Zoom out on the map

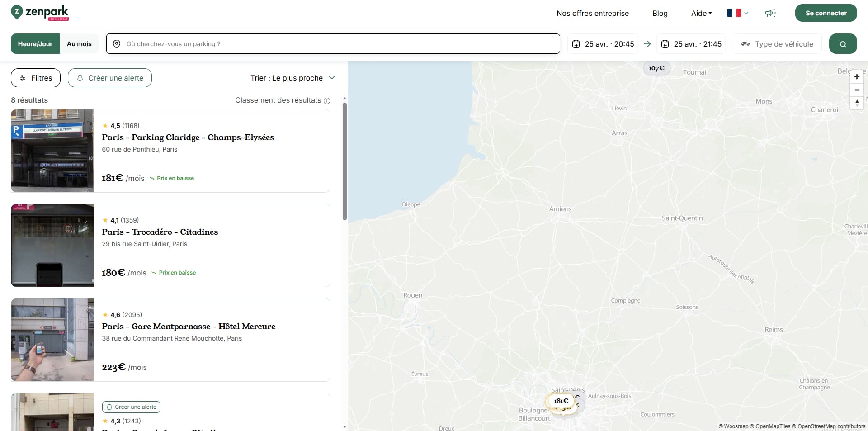[x=857, y=90]
